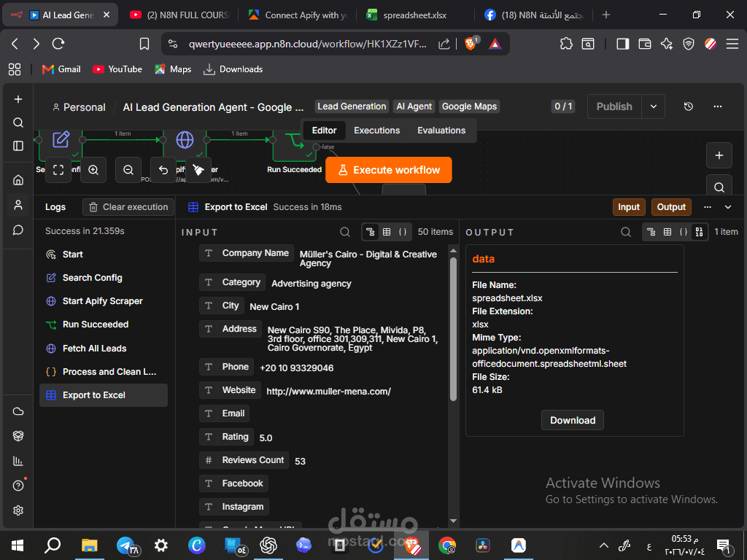Click Clear execution button
Screen dimensions: 747x560
tap(128, 207)
